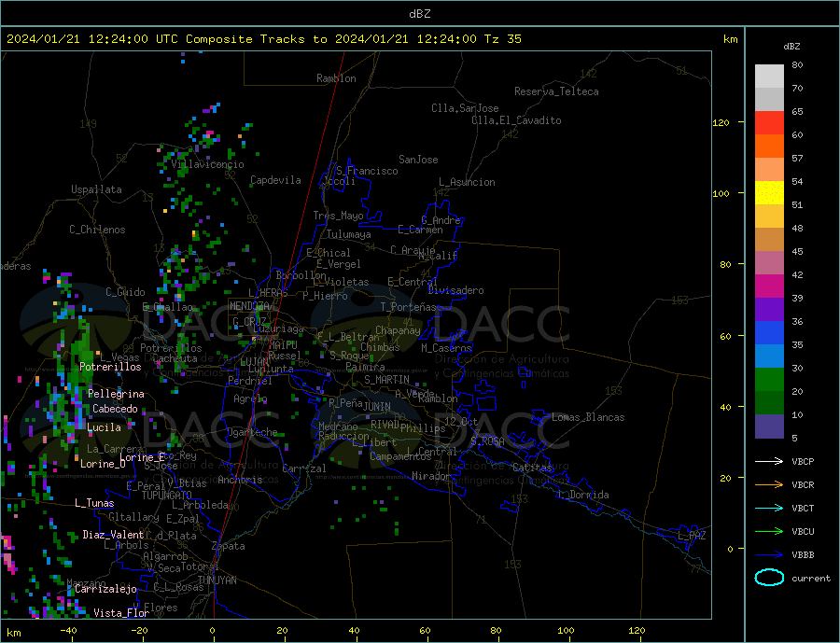Click the Clla.El_Cavadito label
The height and width of the screenshot is (643, 840).
516,120
